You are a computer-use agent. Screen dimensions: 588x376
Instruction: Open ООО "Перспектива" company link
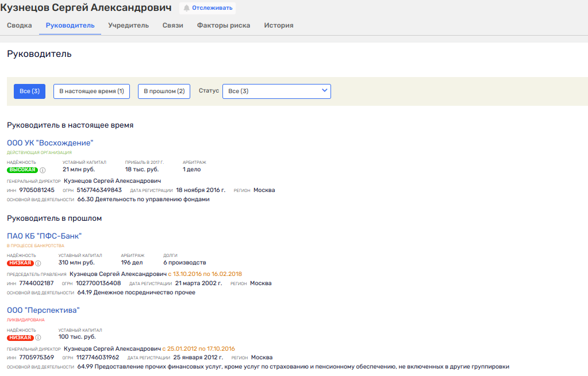pos(44,310)
